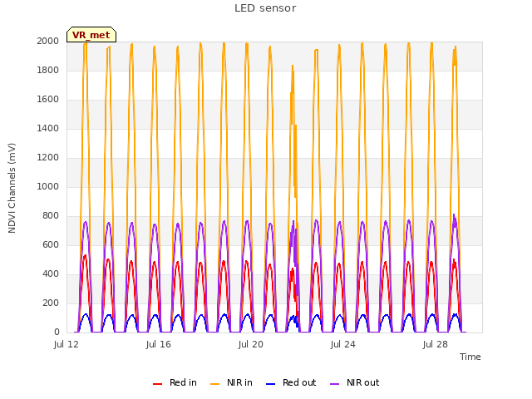Click the 1200 y-axis tick label

pyautogui.click(x=48, y=157)
